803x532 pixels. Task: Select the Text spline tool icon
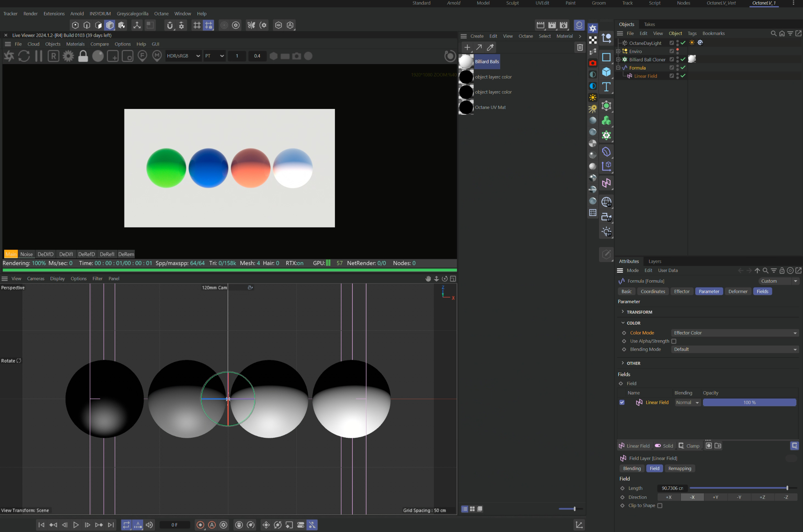click(x=606, y=87)
